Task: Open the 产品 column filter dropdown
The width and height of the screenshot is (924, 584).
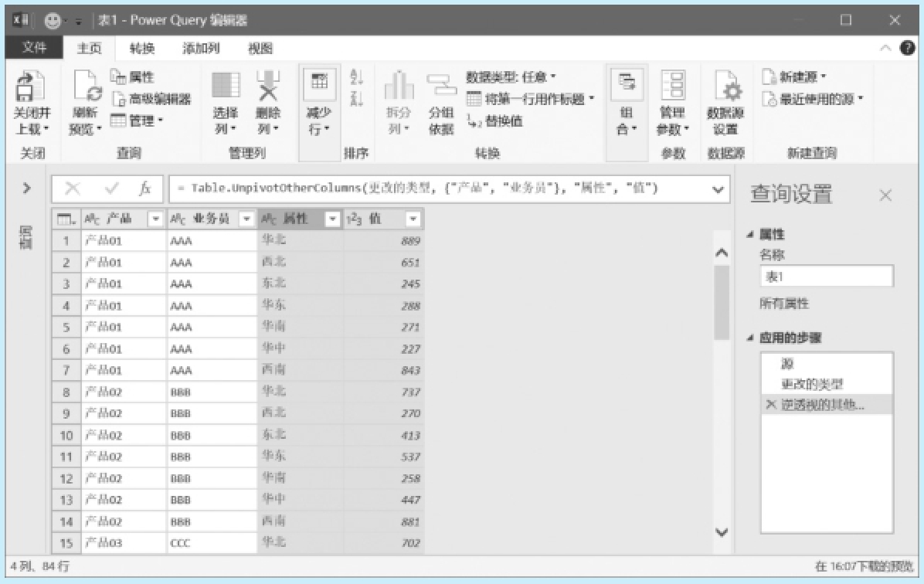Action: [x=155, y=219]
